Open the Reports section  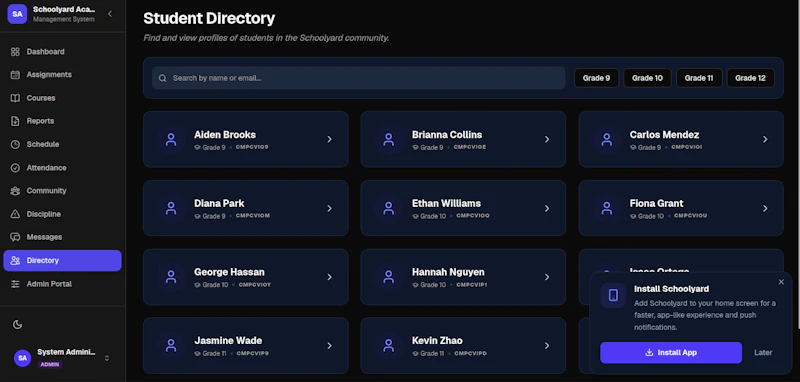point(62,121)
